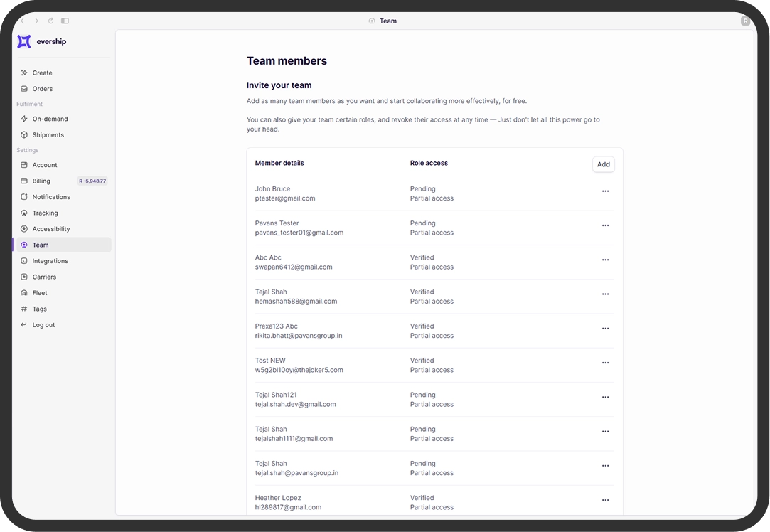Click the Billing card icon
770x532 pixels.
pyautogui.click(x=24, y=181)
